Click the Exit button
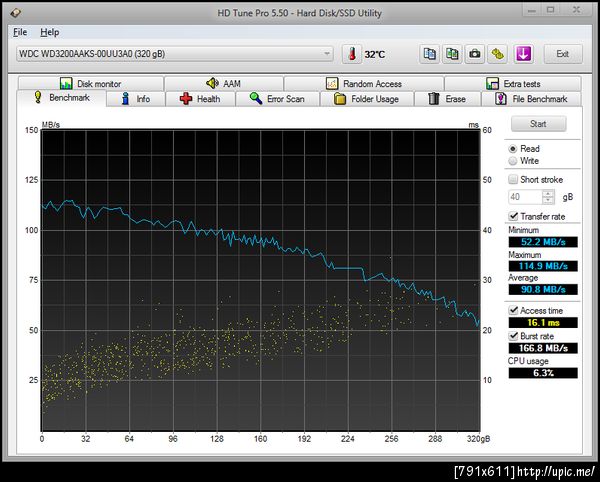The width and height of the screenshot is (600, 482). pos(563,54)
